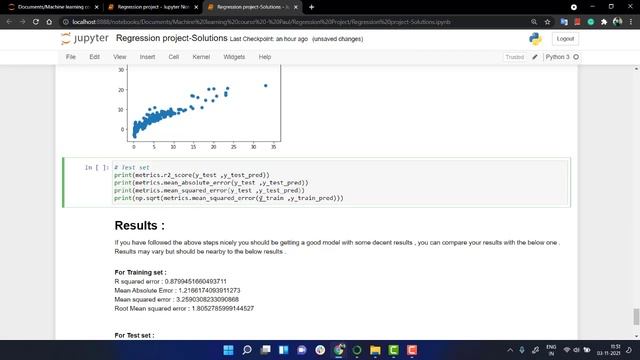Image resolution: width=640 pixels, height=360 pixels.
Task: Open the green Grammarly extension icon
Action: pos(591,22)
